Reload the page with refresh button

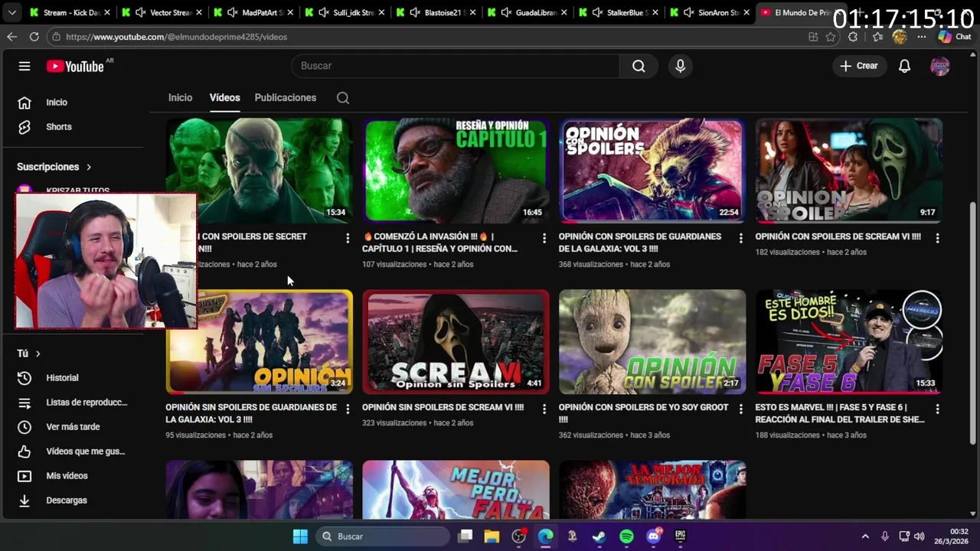(x=34, y=37)
